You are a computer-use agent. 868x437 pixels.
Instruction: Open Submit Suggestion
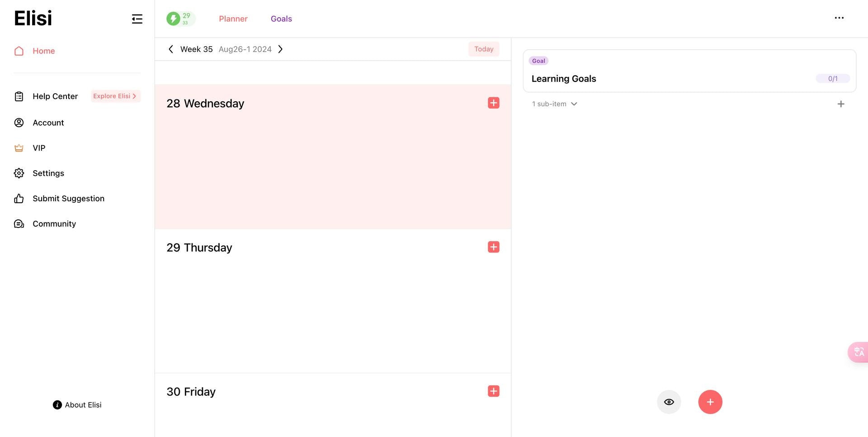(x=68, y=199)
